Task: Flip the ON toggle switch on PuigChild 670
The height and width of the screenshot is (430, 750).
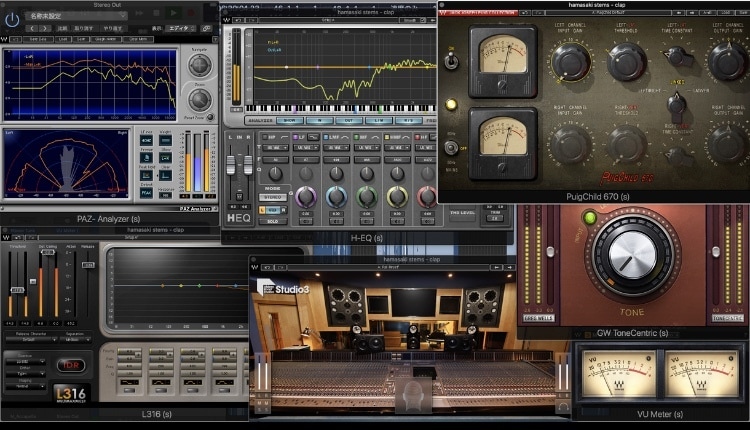Action: coord(451,60)
